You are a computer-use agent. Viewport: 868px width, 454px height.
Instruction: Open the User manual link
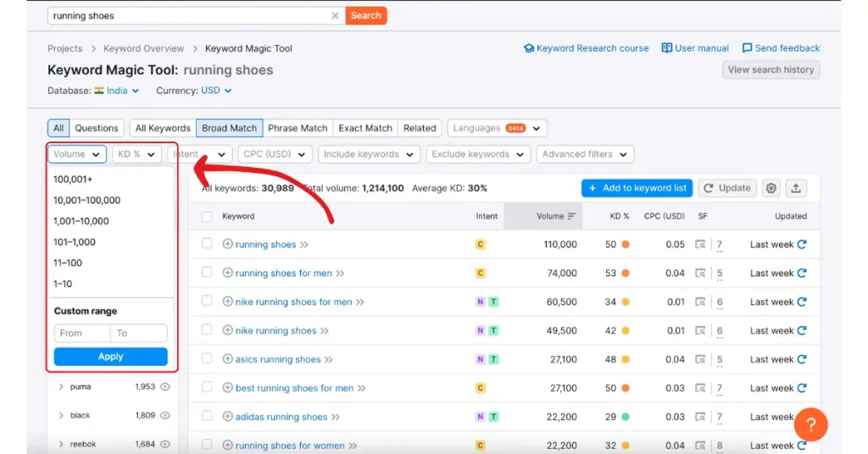(x=695, y=48)
